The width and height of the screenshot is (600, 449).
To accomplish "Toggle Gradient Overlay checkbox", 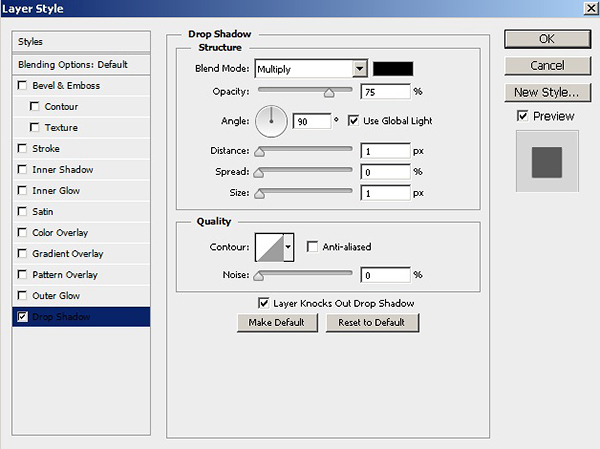I will coord(22,253).
